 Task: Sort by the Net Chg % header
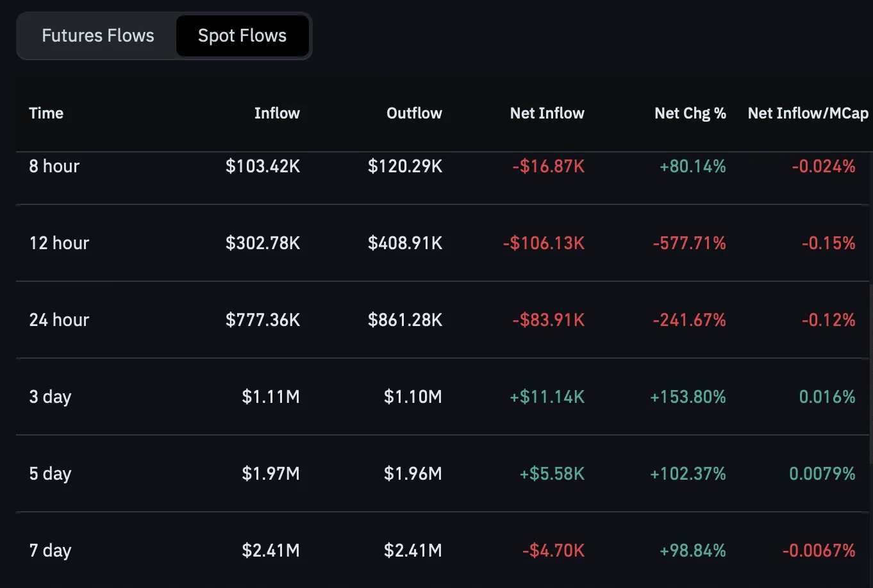pyautogui.click(x=690, y=113)
